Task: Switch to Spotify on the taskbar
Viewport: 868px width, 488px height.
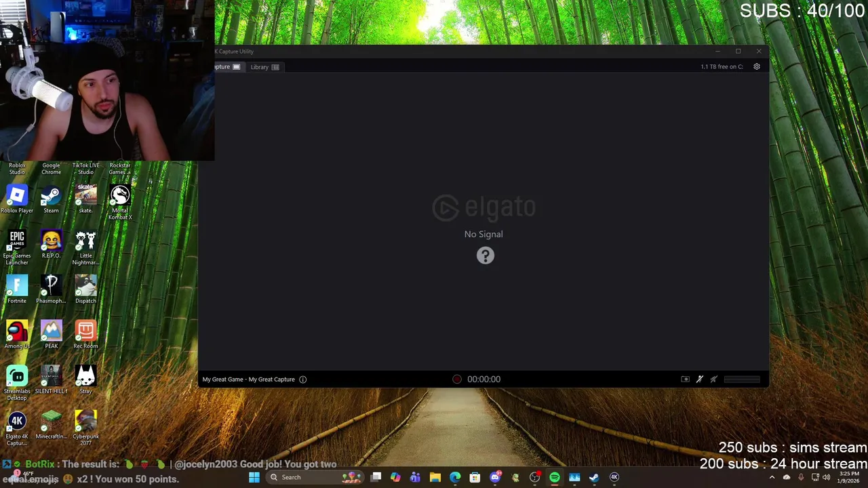Action: [555, 477]
